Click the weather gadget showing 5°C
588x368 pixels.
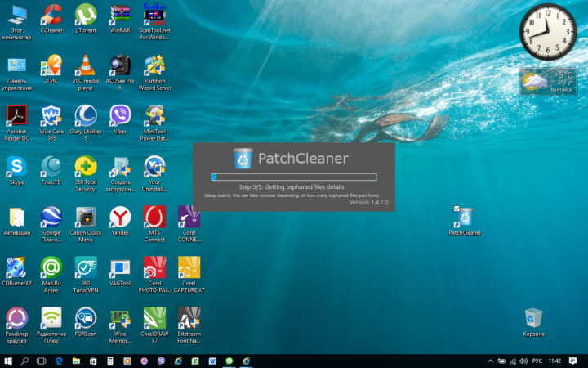click(x=548, y=82)
